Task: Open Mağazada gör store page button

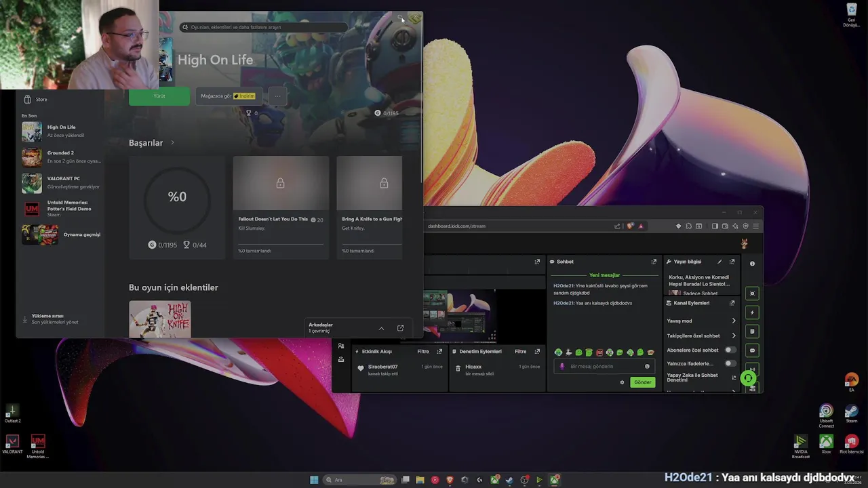Action: (x=229, y=96)
